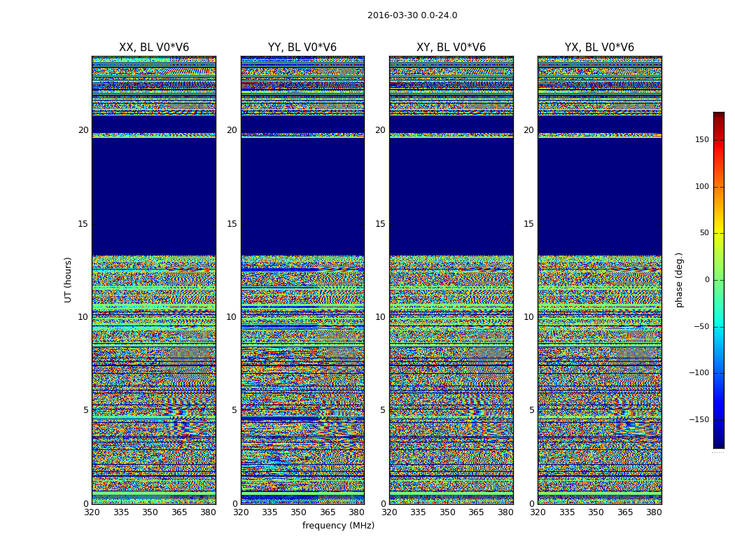Click the 380 MHz tick under YX panel
Image resolution: width=735 pixels, height=560 pixels.
654,512
